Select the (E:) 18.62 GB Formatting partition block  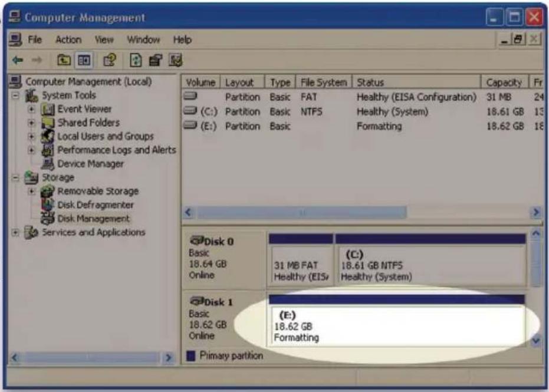[x=397, y=321]
